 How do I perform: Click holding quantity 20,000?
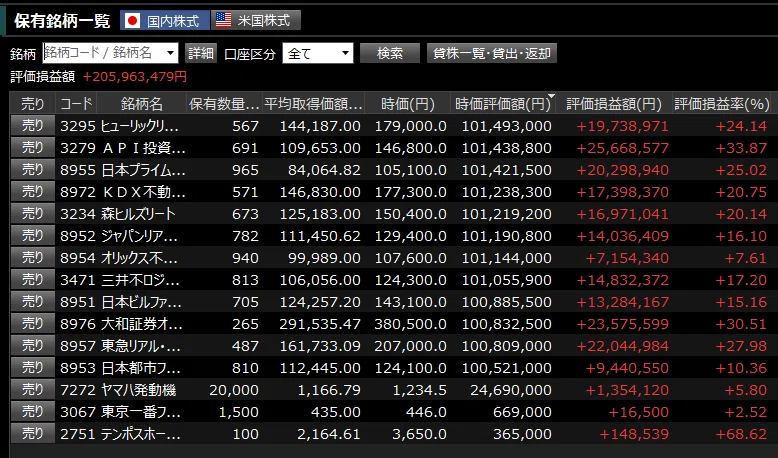click(x=234, y=390)
